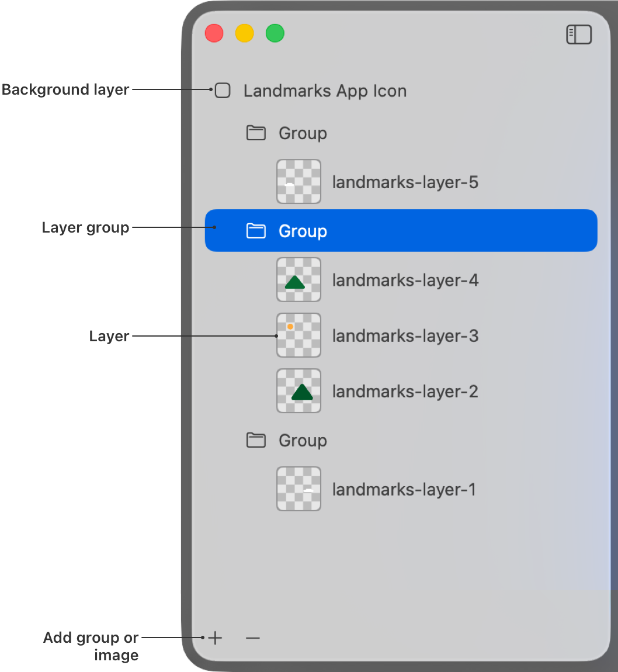Click the green zoom button in the window corner

[x=274, y=33]
